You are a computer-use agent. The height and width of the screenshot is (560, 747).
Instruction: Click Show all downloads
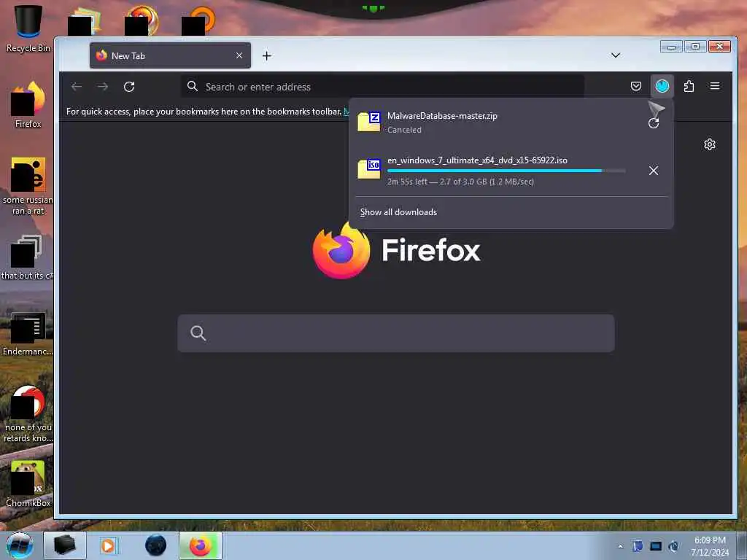pos(398,212)
